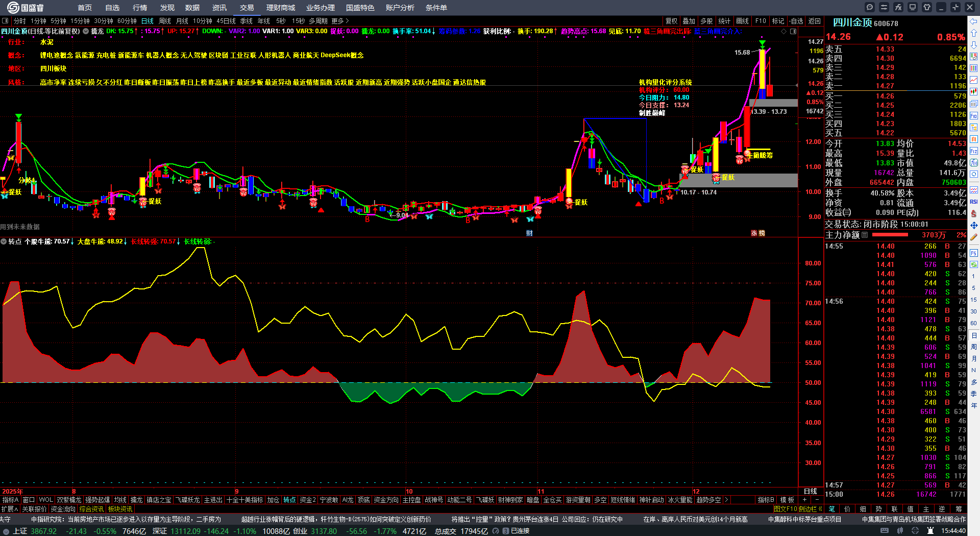Open the 自选 menu
The image size is (980, 536).
pos(112,8)
